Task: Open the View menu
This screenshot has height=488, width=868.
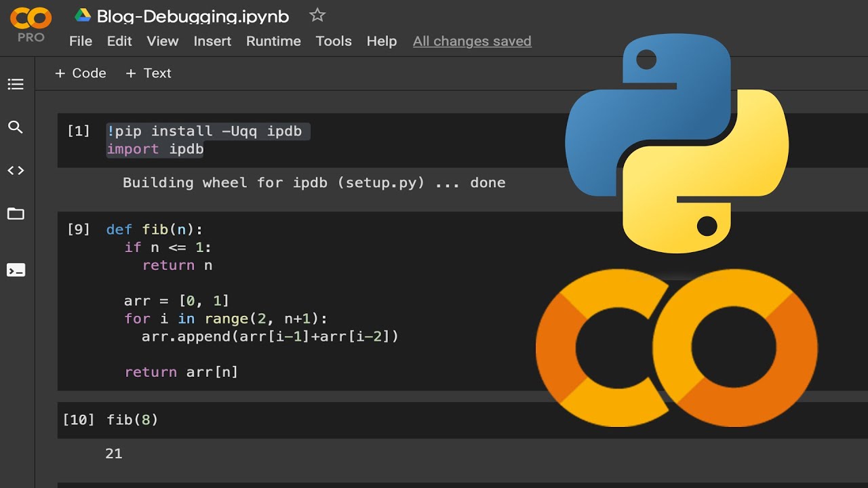Action: [x=163, y=41]
